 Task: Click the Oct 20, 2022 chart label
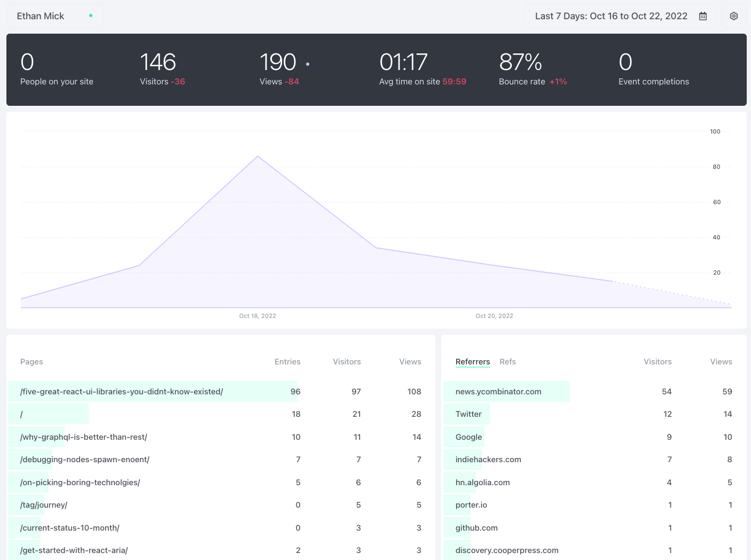click(495, 316)
